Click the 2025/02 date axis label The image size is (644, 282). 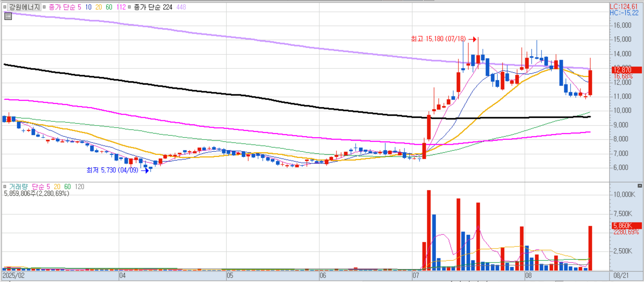coord(13,276)
